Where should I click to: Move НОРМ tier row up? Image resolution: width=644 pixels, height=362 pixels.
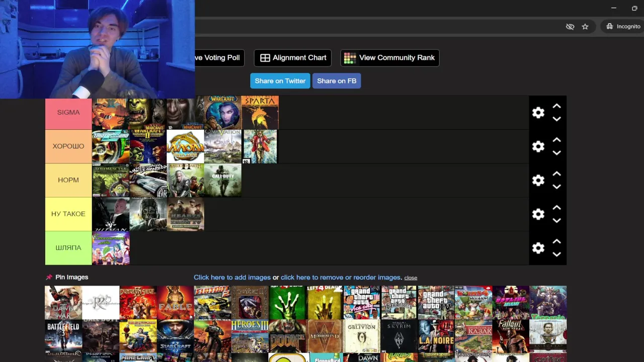pos(556,173)
